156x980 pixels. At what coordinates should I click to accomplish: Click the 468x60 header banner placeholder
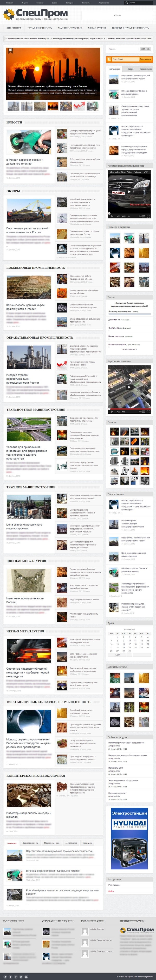coord(117,15)
